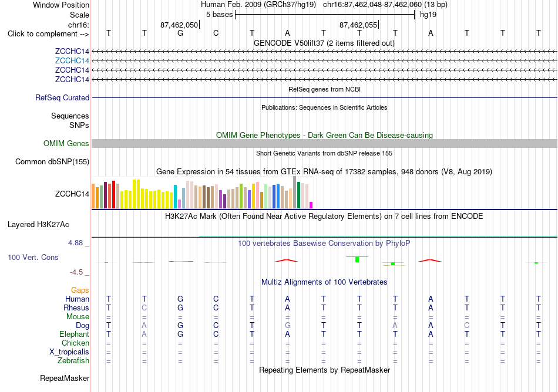Click the scale bar line beside "hg19"

(x=325, y=15)
